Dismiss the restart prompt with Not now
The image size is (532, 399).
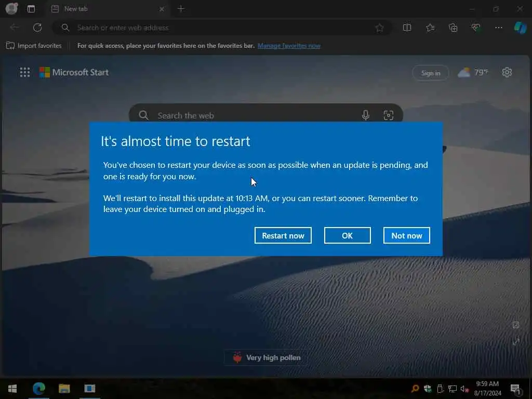coord(406,235)
